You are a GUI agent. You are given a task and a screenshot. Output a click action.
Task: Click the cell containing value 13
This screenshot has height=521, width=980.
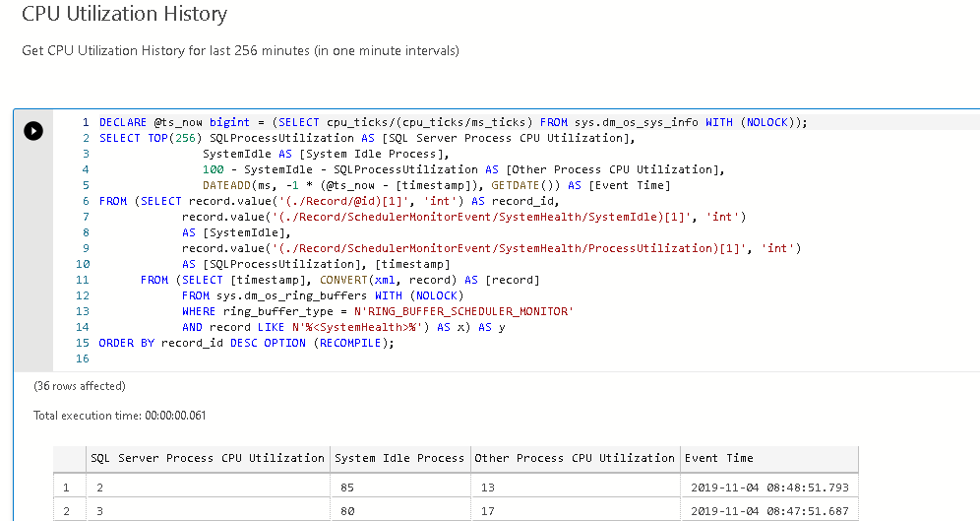pyautogui.click(x=574, y=487)
